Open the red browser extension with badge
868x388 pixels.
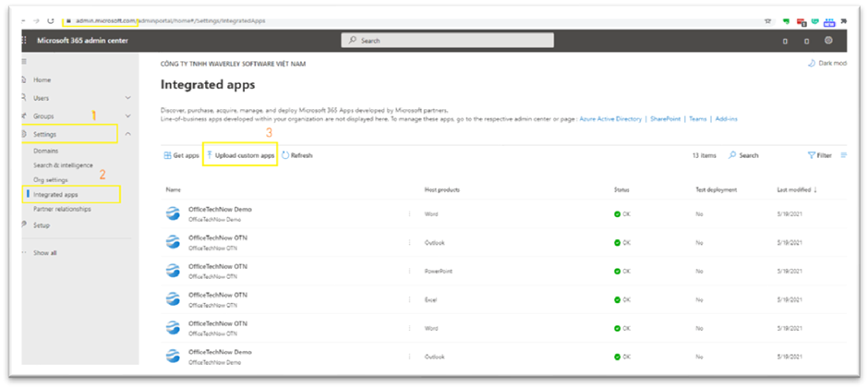(x=801, y=21)
